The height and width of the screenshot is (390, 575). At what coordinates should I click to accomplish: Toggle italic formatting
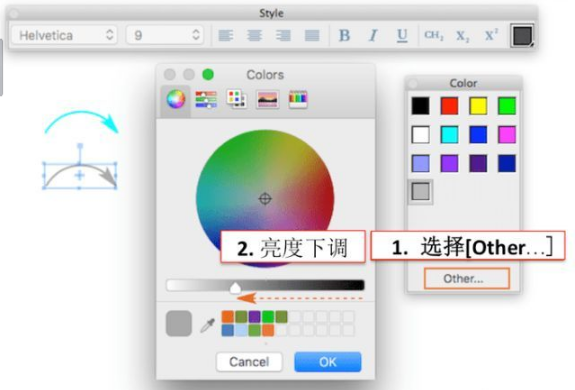(x=373, y=36)
